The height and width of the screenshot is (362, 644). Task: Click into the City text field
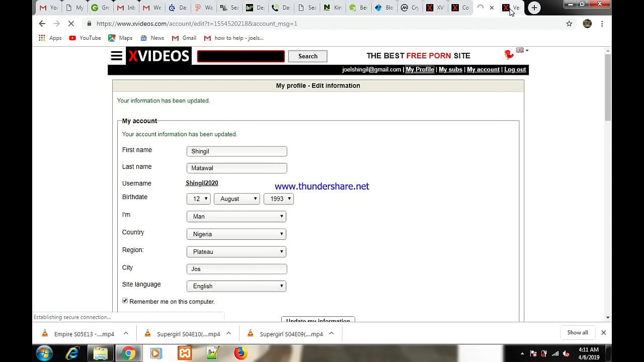(236, 269)
